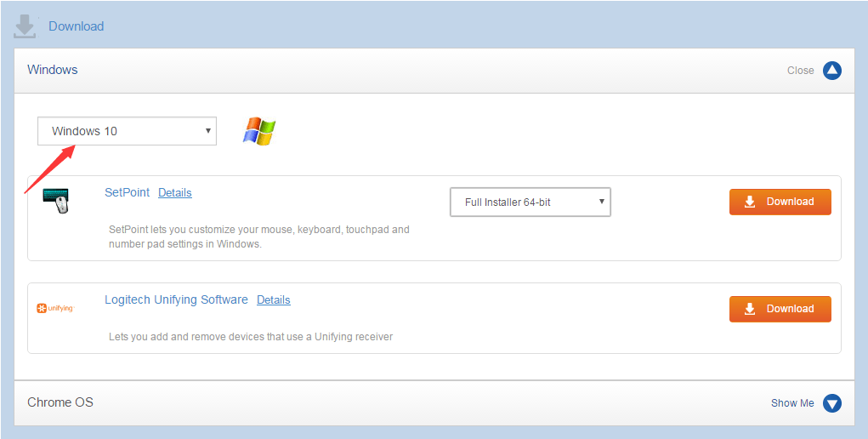Collapse Windows section with blue up-arrow icon

click(832, 71)
